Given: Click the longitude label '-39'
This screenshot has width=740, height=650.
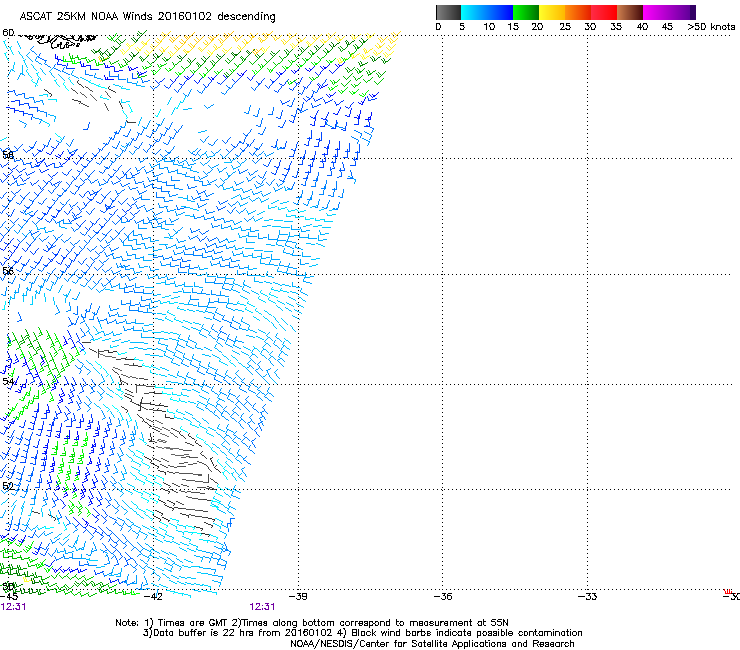Looking at the screenshot, I should 297,597.
